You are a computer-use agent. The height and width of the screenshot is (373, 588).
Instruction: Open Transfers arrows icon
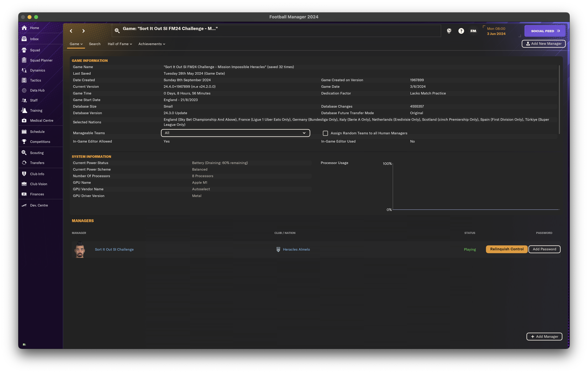(24, 163)
